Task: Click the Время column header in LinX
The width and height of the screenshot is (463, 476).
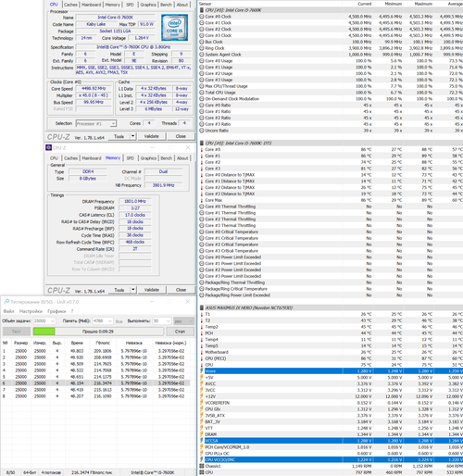Action: click(x=77, y=343)
